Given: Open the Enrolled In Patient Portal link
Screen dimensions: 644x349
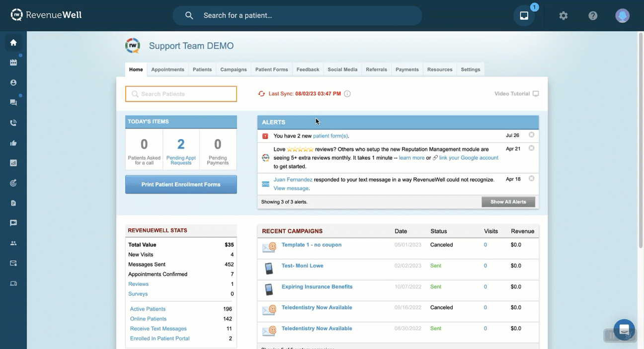Looking at the screenshot, I should [160, 339].
